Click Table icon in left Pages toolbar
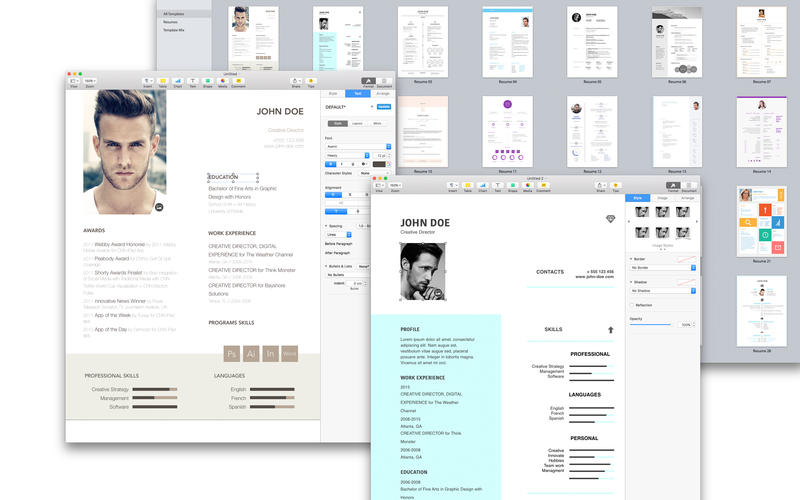Screen dimensions: 800x500 click(x=162, y=81)
